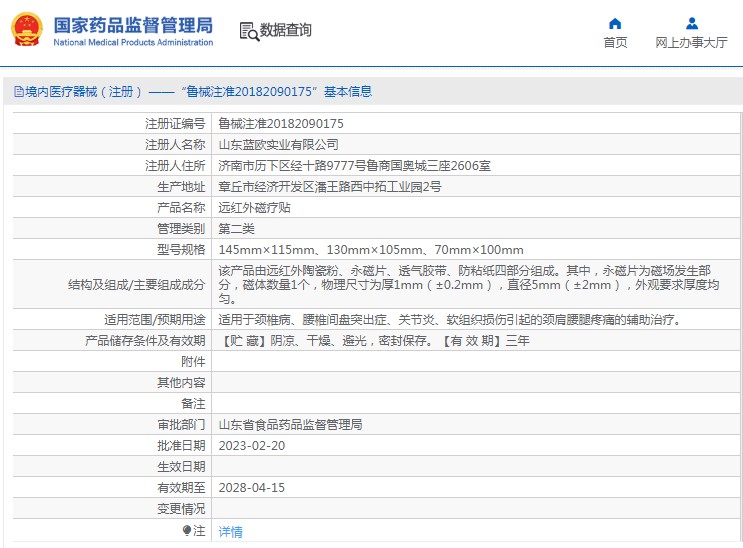Select 山东蓝欧实业有限公司 registrant name
This screenshot has height=548, width=743.
278,145
